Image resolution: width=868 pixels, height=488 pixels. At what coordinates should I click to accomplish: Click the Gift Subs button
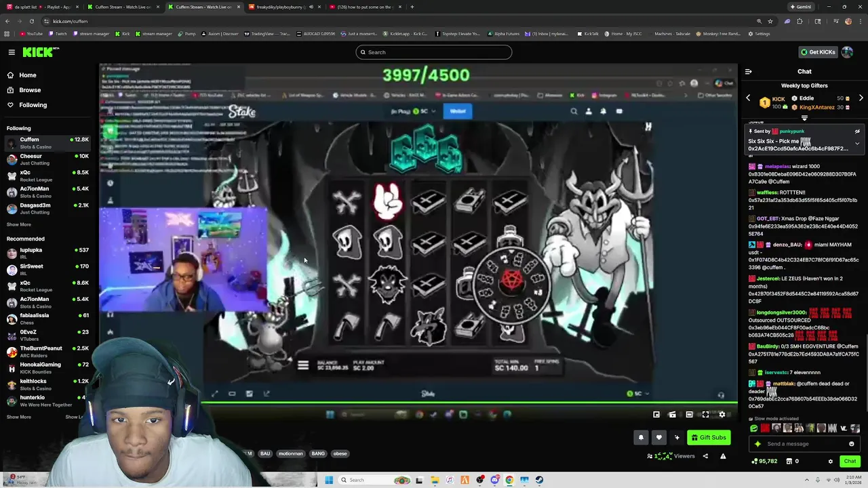pyautogui.click(x=709, y=438)
